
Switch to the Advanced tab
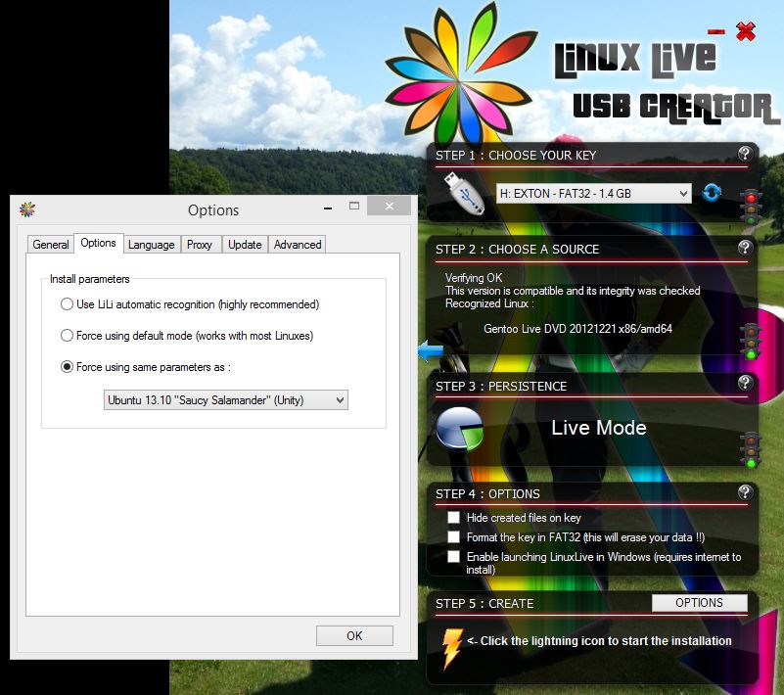click(298, 245)
